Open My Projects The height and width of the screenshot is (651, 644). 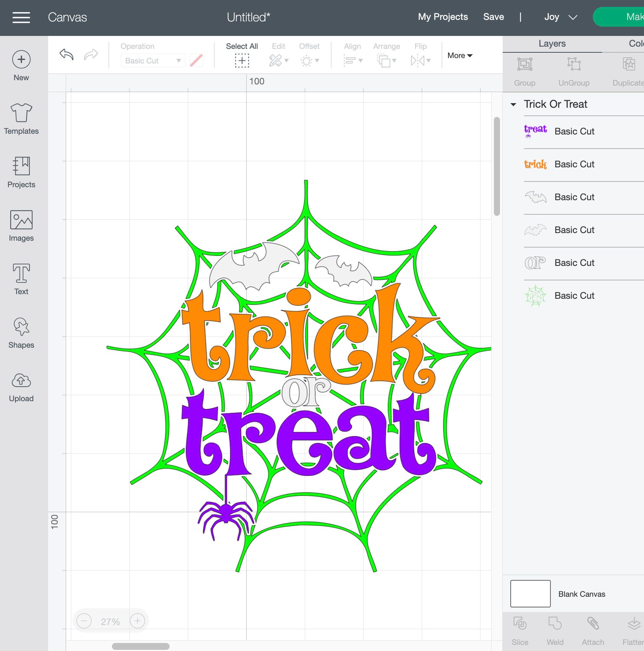click(443, 17)
